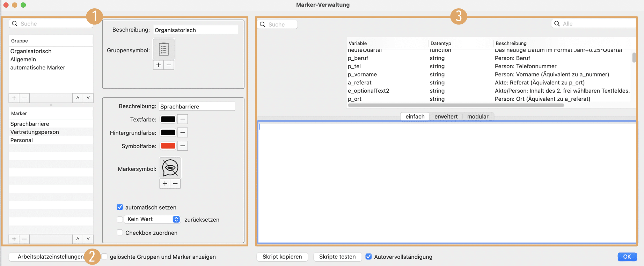Select the Allgemein group
The image size is (644, 266).
[51, 59]
